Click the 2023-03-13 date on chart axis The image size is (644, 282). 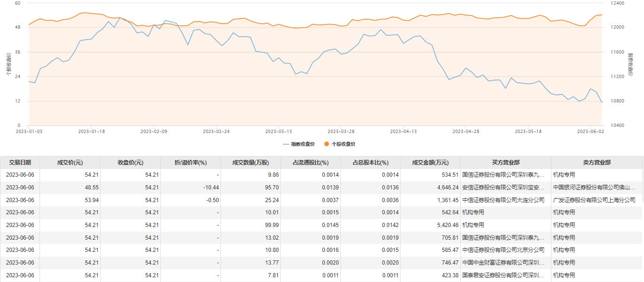pos(279,132)
